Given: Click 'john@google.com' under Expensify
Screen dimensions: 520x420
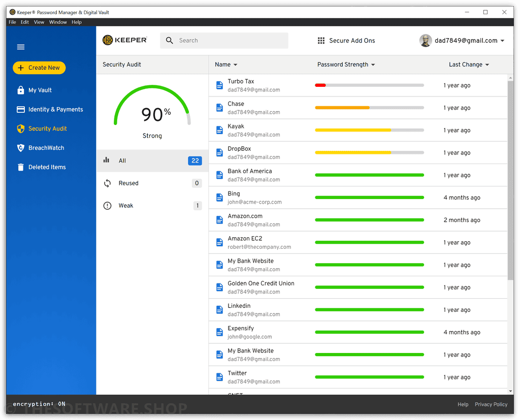Looking at the screenshot, I should coord(250,337).
